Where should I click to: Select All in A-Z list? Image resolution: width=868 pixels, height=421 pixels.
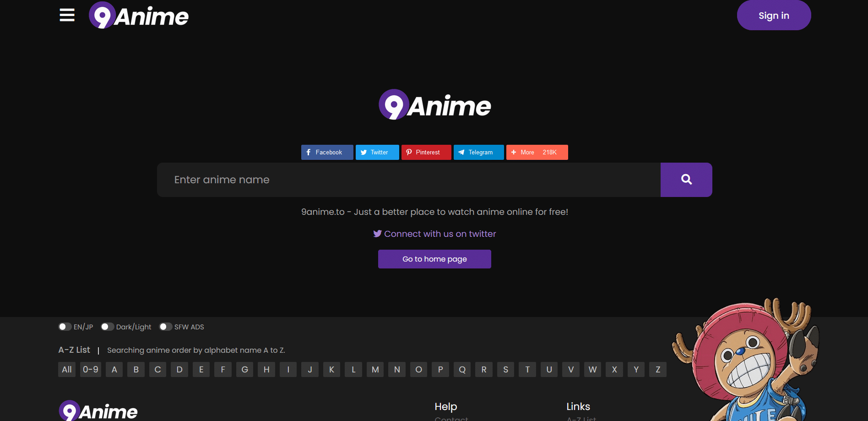tap(67, 369)
